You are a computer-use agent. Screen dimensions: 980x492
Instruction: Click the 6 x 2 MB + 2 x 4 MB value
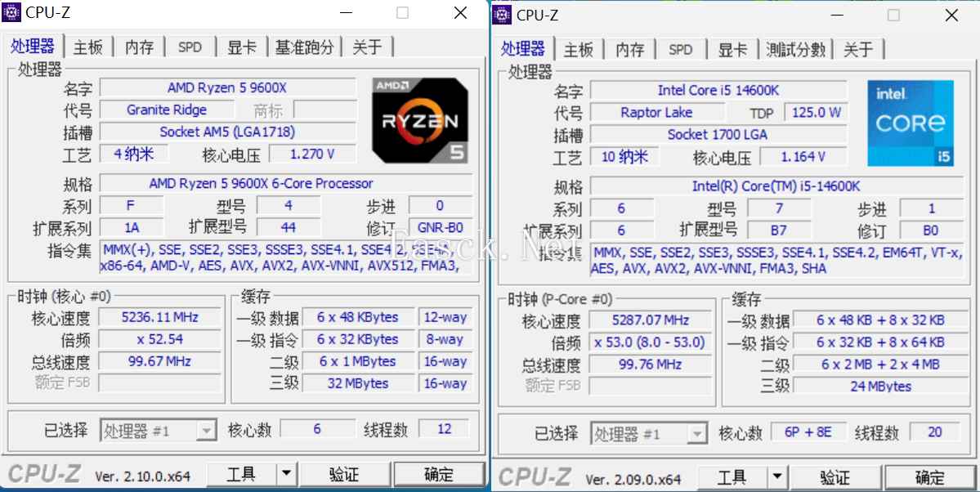point(880,364)
